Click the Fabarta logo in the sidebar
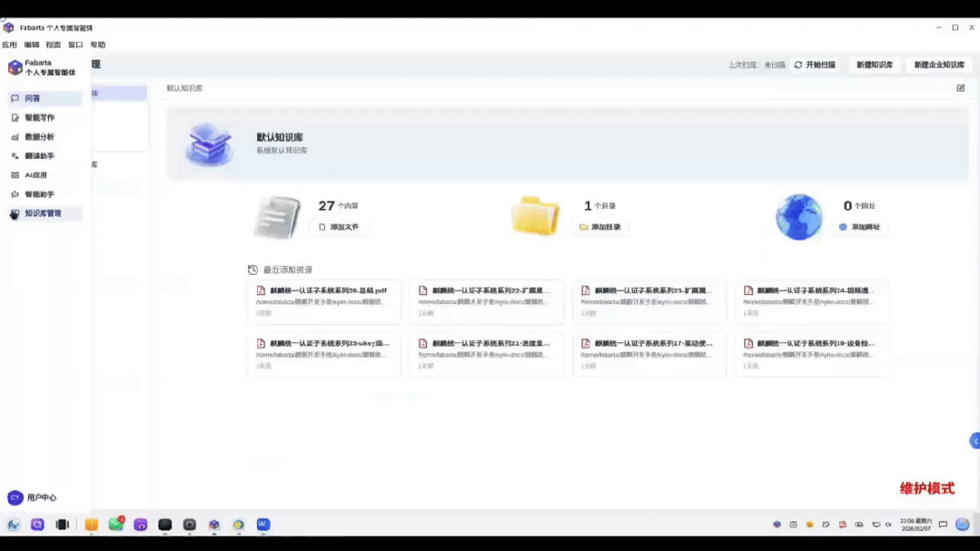The height and width of the screenshot is (551, 980). coord(14,67)
